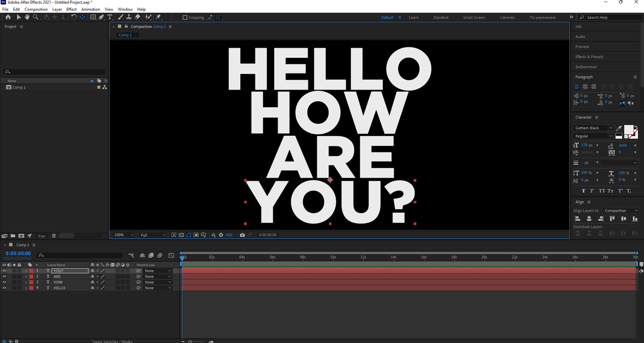Choose the Rotation tool
This screenshot has width=644, height=343.
coord(74,17)
